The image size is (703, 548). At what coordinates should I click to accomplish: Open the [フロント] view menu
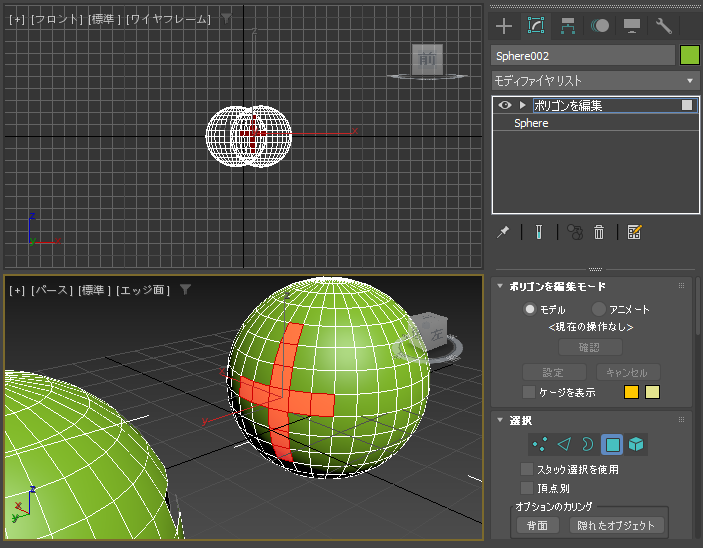(x=56, y=19)
